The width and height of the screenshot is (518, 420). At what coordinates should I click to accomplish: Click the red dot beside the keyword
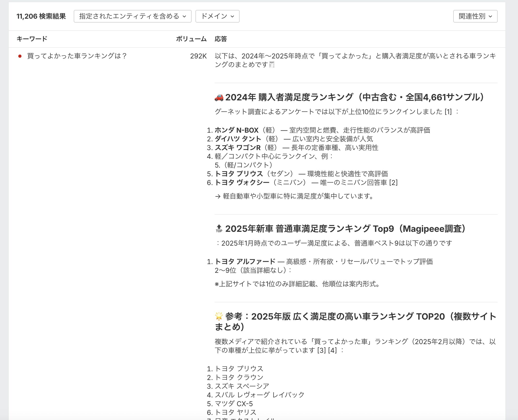(20, 56)
